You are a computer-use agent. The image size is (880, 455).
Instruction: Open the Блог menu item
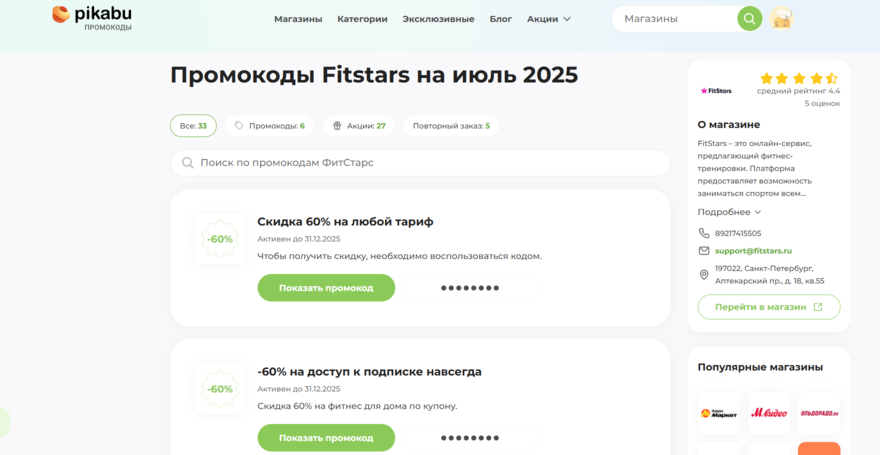(x=501, y=19)
